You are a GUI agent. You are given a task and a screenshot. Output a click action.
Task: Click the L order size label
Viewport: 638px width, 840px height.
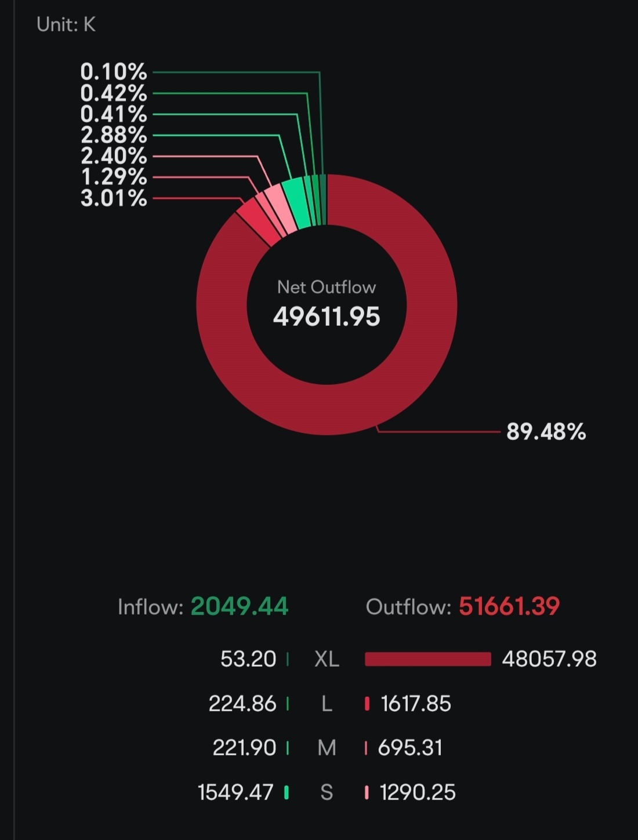pos(327,704)
